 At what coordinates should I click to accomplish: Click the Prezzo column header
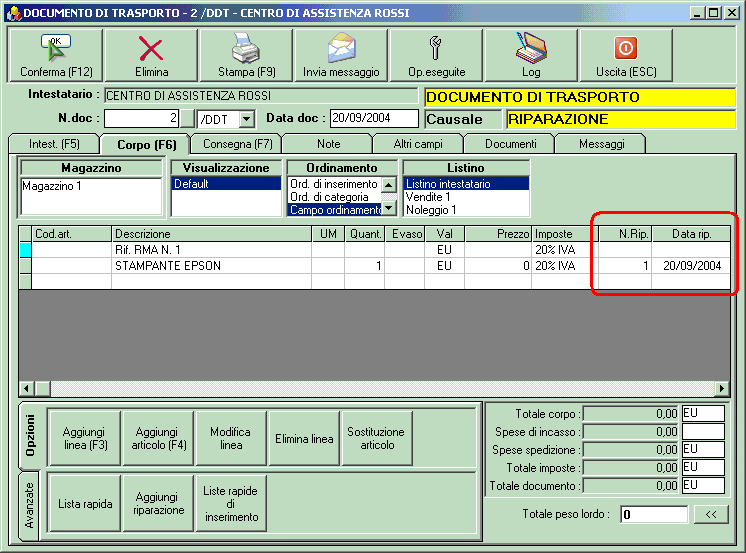pos(498,234)
